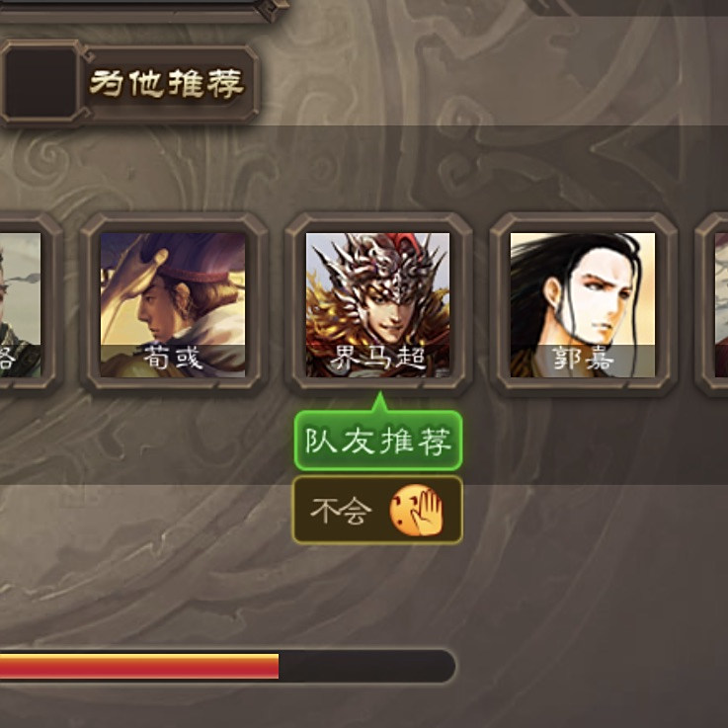Click the red filled part of timer bar
Image resolution: width=728 pixels, height=728 pixels.
[139, 666]
